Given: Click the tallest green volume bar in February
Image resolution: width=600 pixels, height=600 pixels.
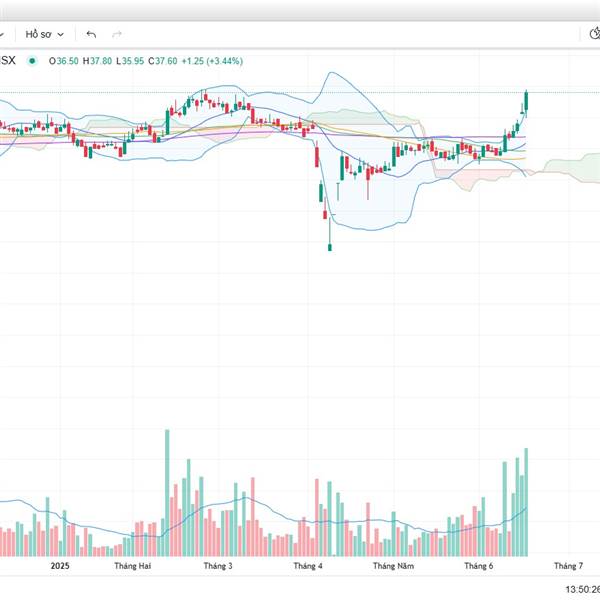Looking at the screenshot, I should click(167, 493).
